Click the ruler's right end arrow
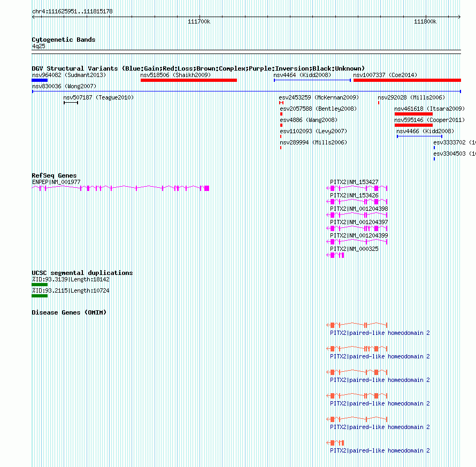 coord(459,17)
